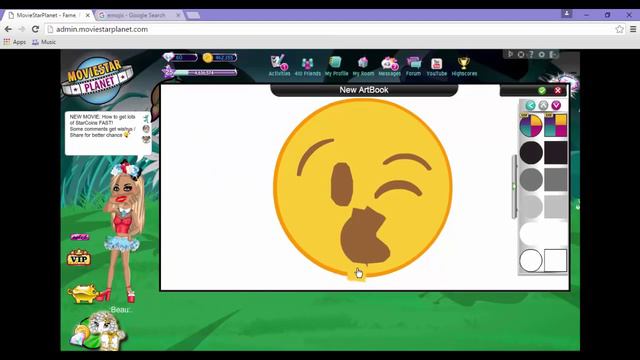Image resolution: width=640 pixels, height=360 pixels.
Task: Select the white outlined square shape
Action: (556, 260)
